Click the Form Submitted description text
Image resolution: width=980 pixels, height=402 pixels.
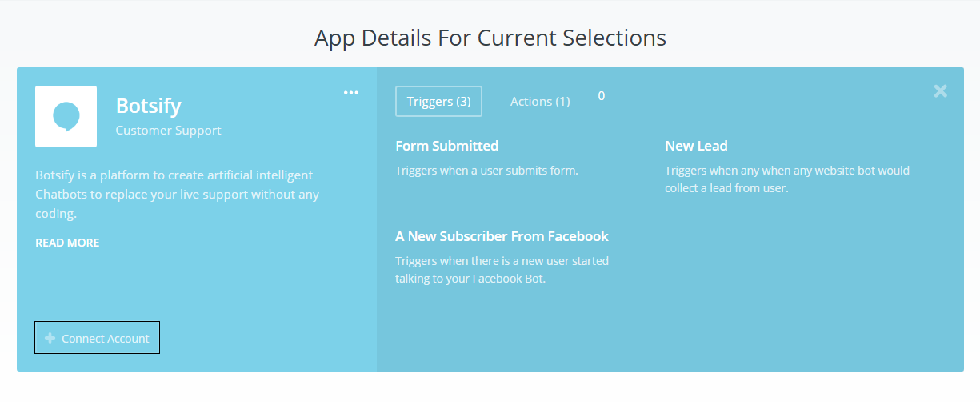486,171
